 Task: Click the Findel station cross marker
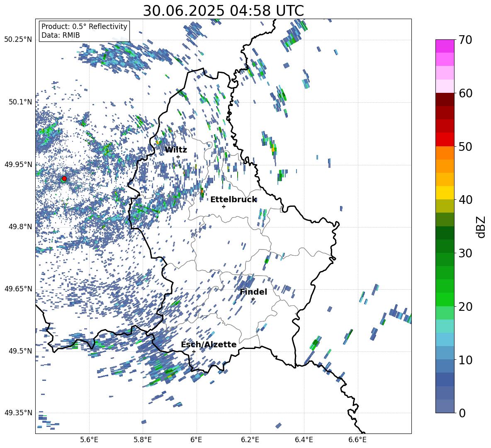253,299
